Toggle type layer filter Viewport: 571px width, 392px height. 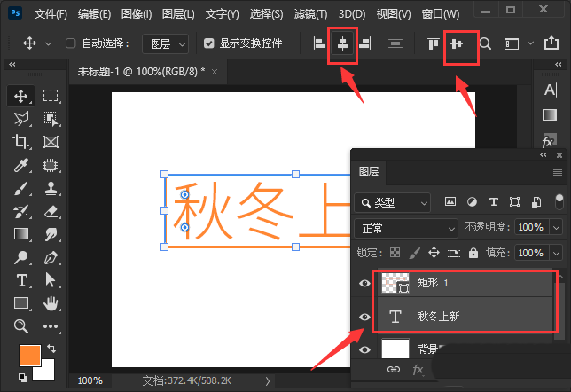494,202
